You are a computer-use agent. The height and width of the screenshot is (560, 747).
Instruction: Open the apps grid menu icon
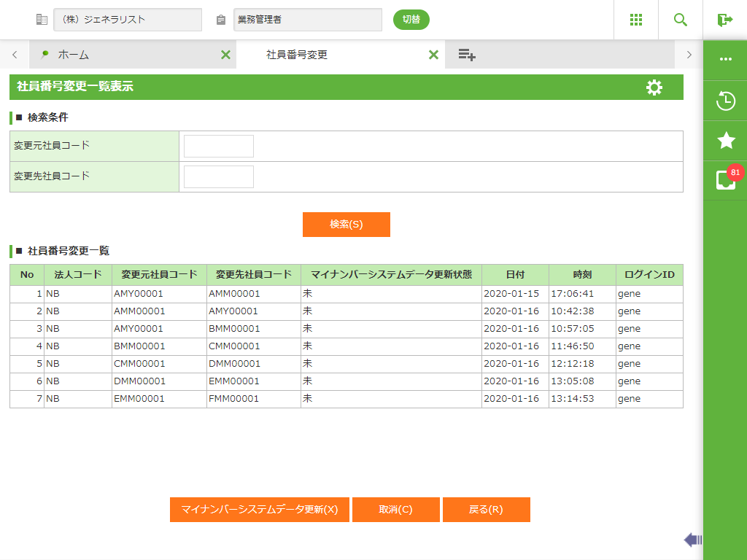point(635,20)
